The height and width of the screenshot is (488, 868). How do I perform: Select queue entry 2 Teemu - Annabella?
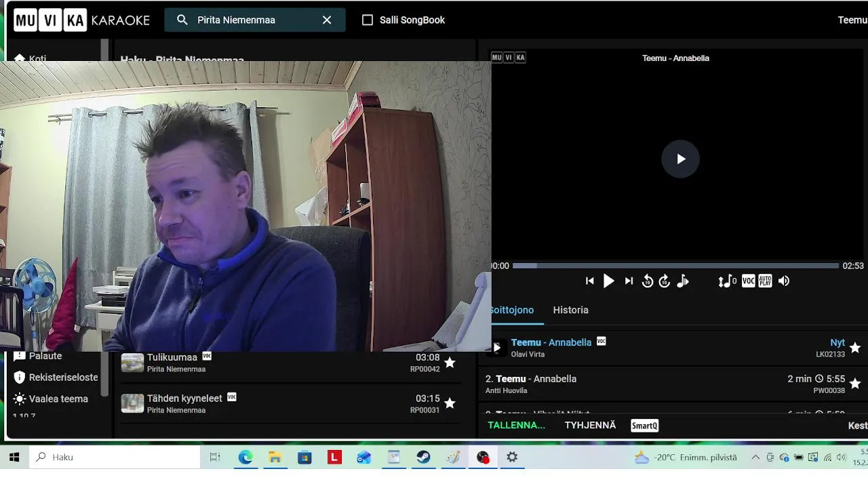point(531,379)
